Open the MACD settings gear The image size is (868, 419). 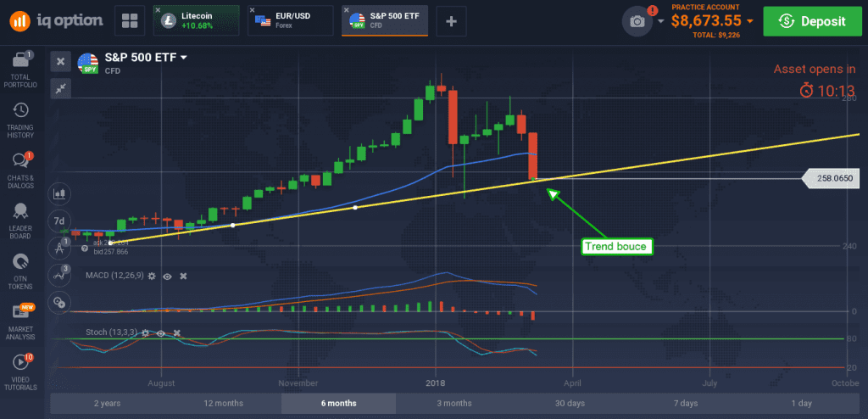[x=152, y=276]
